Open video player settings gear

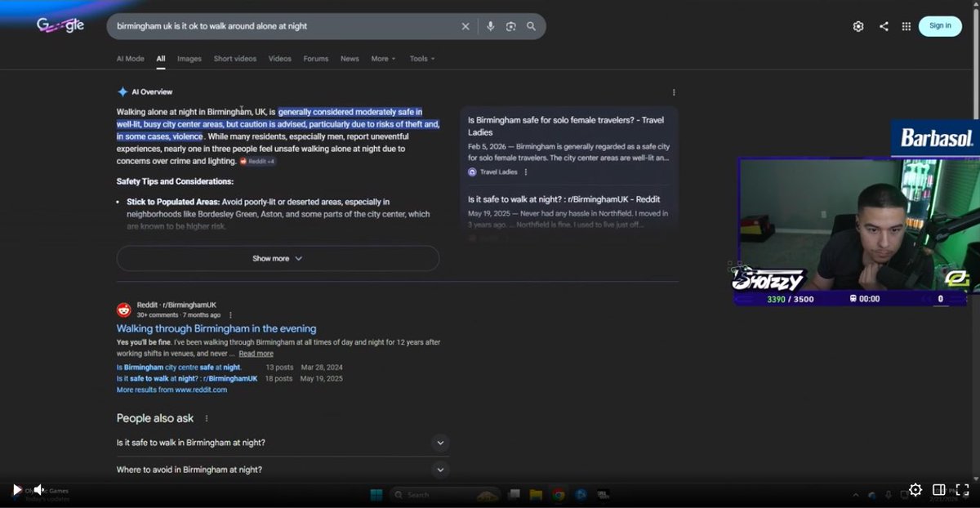(915, 490)
